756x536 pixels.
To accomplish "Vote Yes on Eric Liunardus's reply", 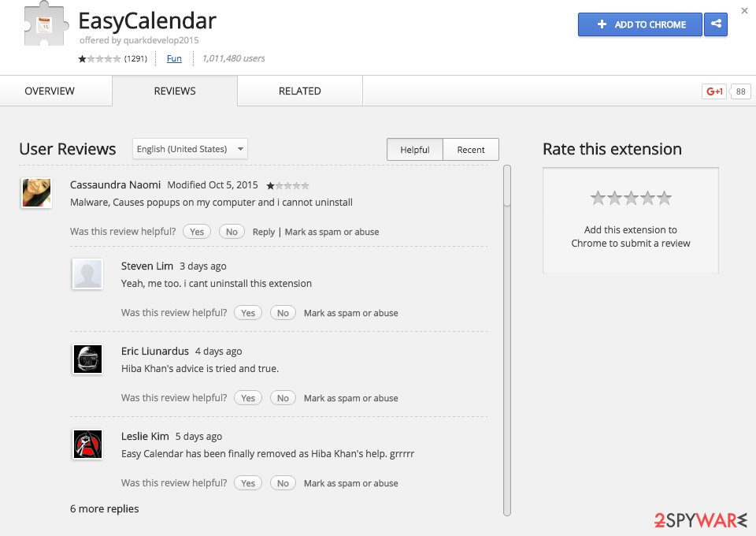I will [248, 398].
